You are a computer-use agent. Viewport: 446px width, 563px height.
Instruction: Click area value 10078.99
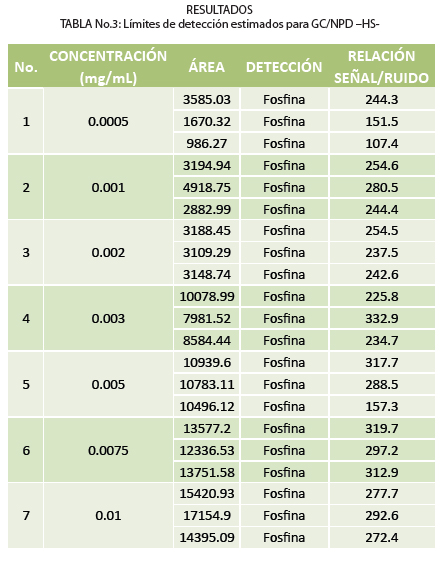tap(207, 297)
